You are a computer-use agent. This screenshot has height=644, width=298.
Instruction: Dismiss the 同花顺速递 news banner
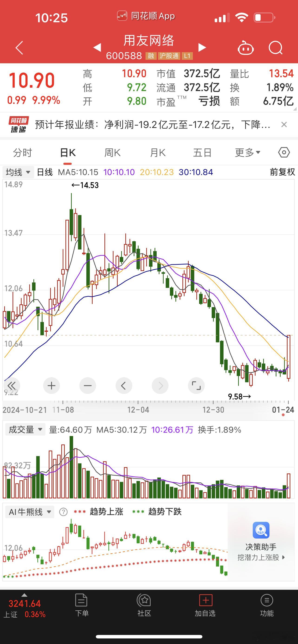coord(284,124)
